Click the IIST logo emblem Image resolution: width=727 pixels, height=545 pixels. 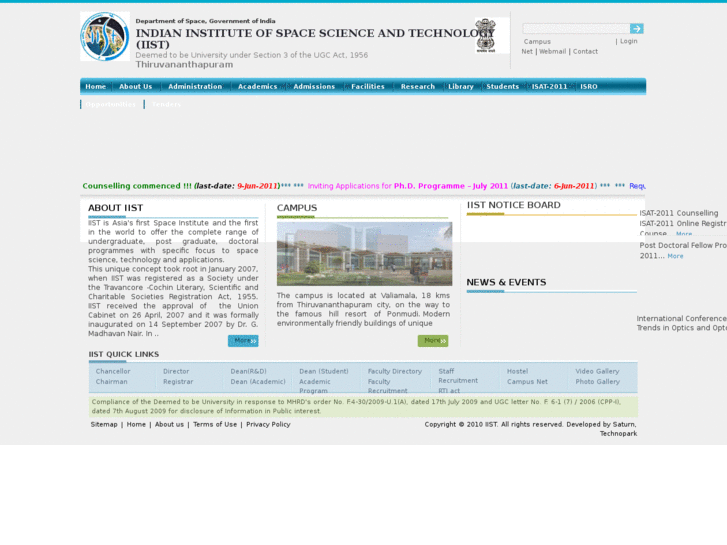[105, 37]
